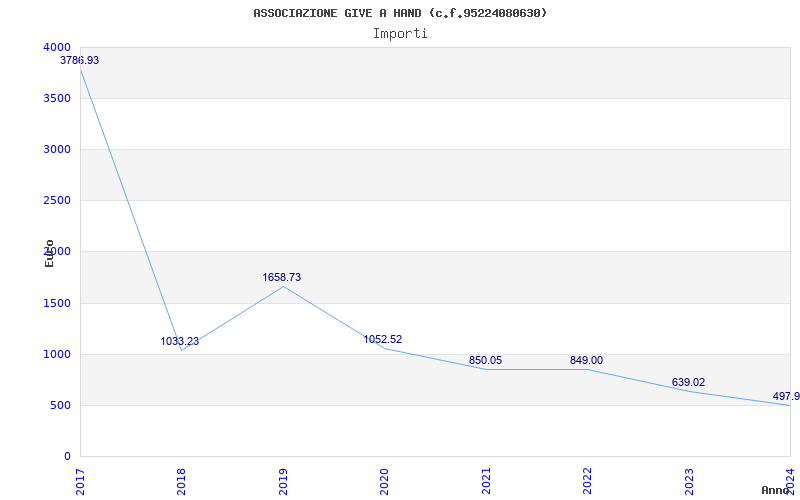This screenshot has width=800, height=500.
Task: Click the Euro y-axis title
Action: pos(49,253)
